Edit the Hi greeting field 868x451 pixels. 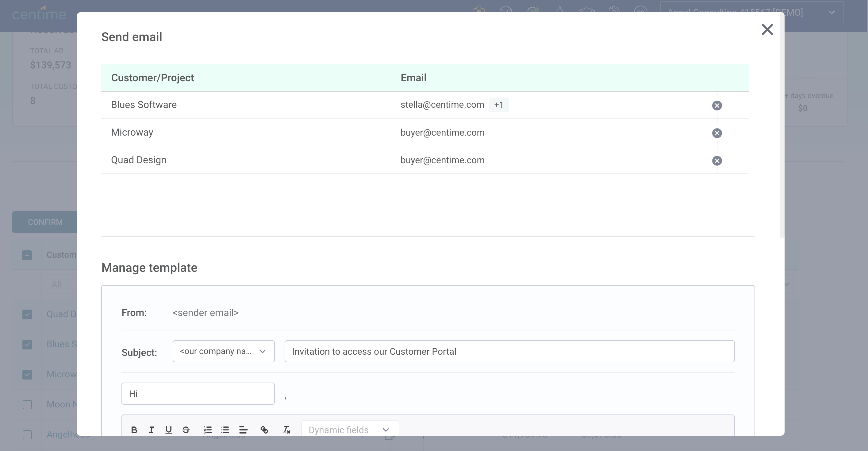click(x=198, y=394)
